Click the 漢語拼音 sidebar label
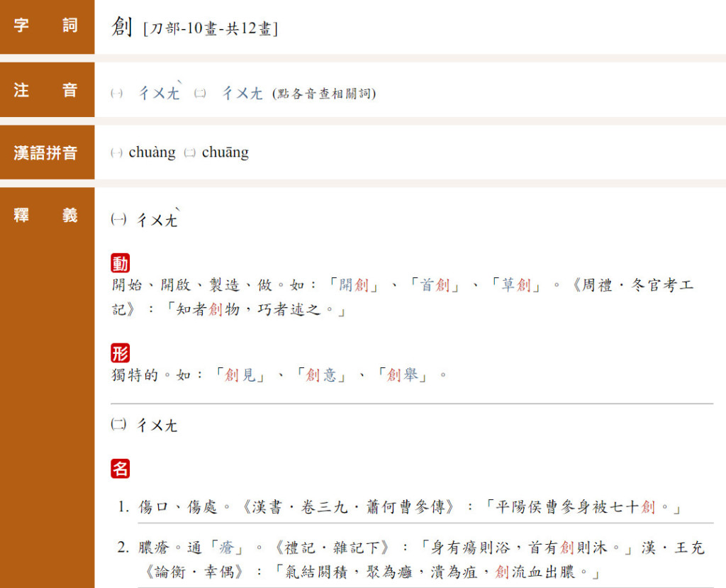Viewport: 726px width, 588px height. coord(46,152)
